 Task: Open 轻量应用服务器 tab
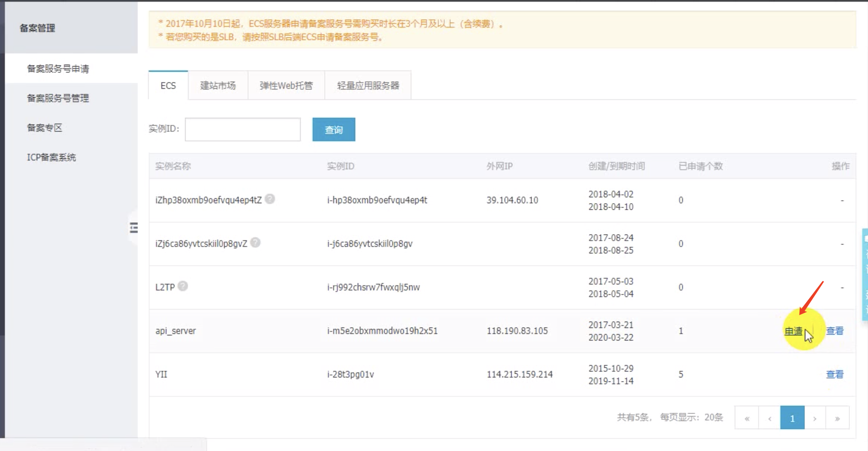tap(368, 86)
